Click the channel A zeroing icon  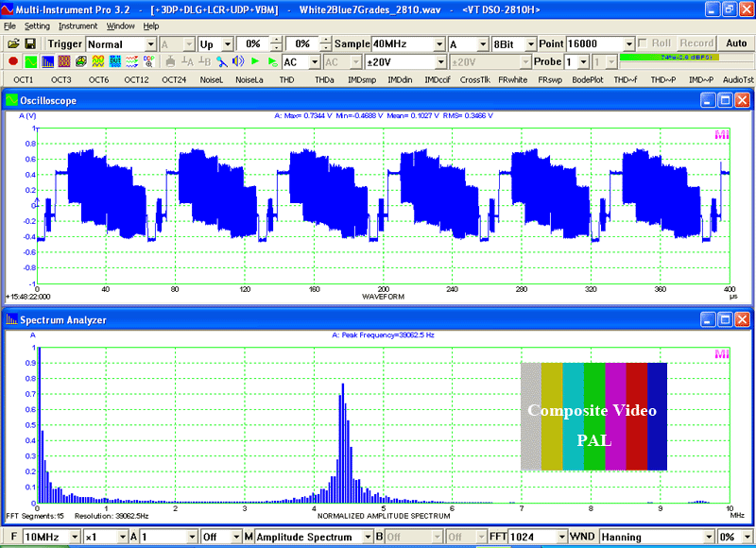pyautogui.click(x=187, y=61)
